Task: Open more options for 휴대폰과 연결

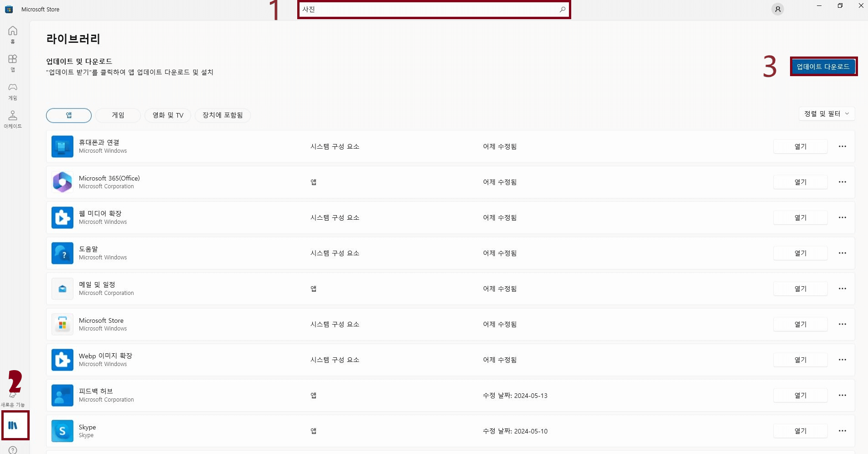Action: 842,146
